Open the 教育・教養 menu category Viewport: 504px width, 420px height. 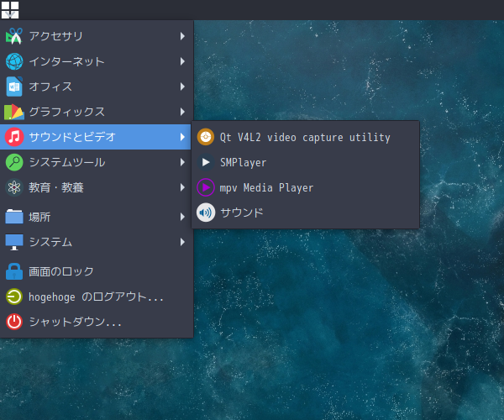click(x=97, y=187)
